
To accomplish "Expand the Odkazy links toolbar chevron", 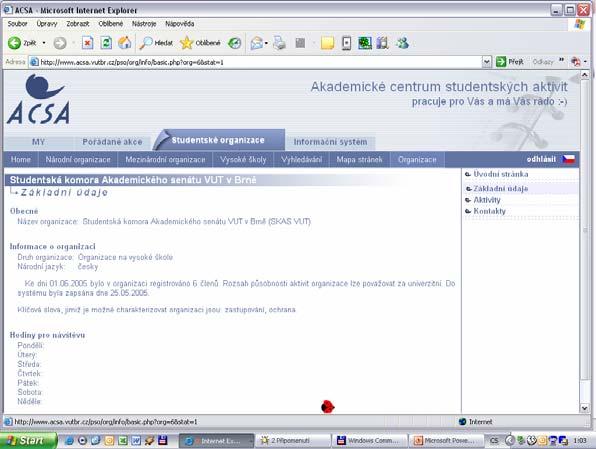I will [x=561, y=60].
